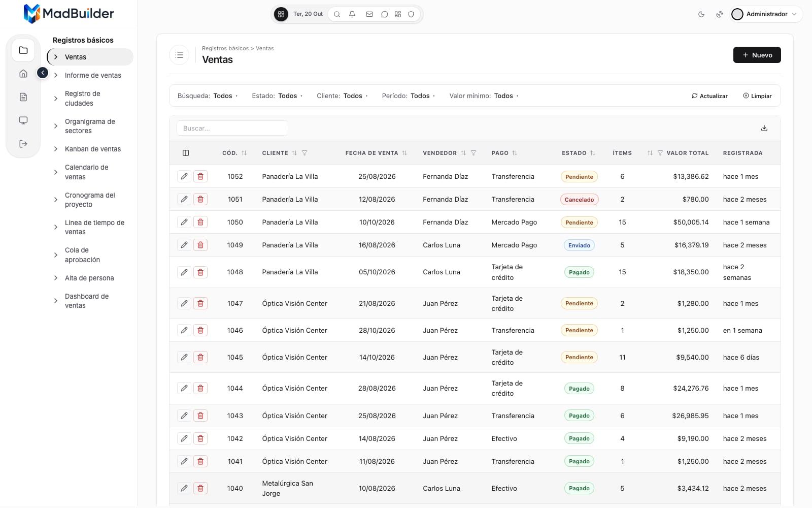Open the search icon in the top bar

pyautogui.click(x=337, y=14)
